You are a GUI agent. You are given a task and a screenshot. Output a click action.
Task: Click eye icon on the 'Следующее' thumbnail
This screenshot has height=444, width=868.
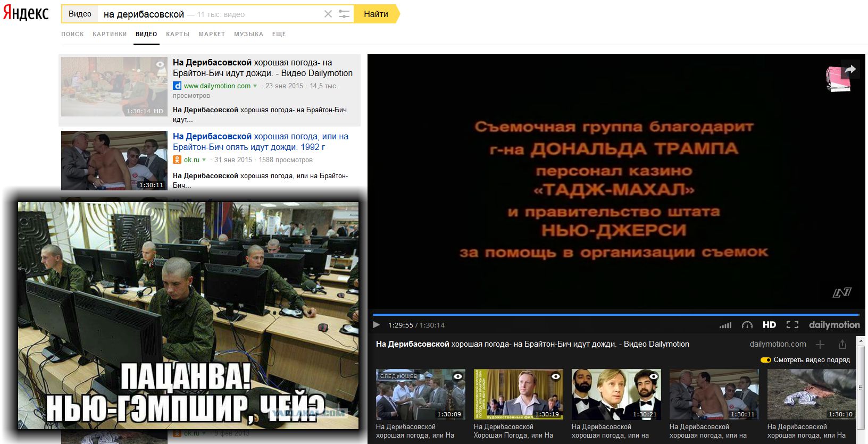pos(457,376)
